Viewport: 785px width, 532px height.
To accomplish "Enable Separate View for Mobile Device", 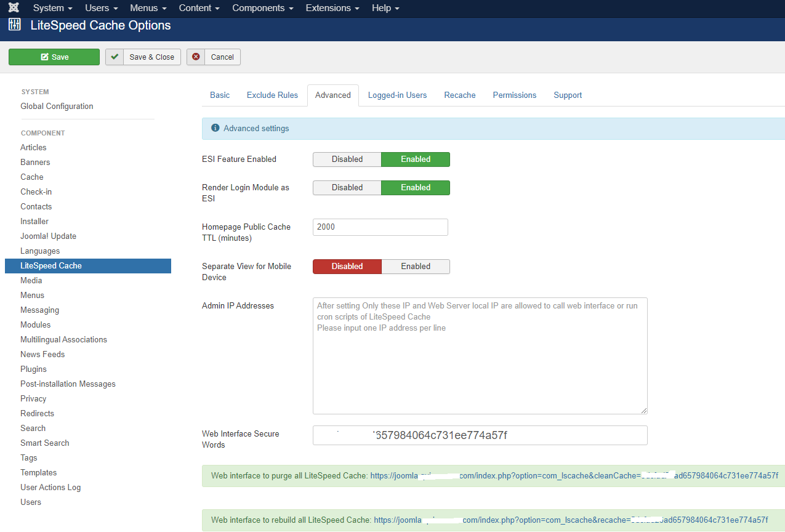I will tap(416, 266).
